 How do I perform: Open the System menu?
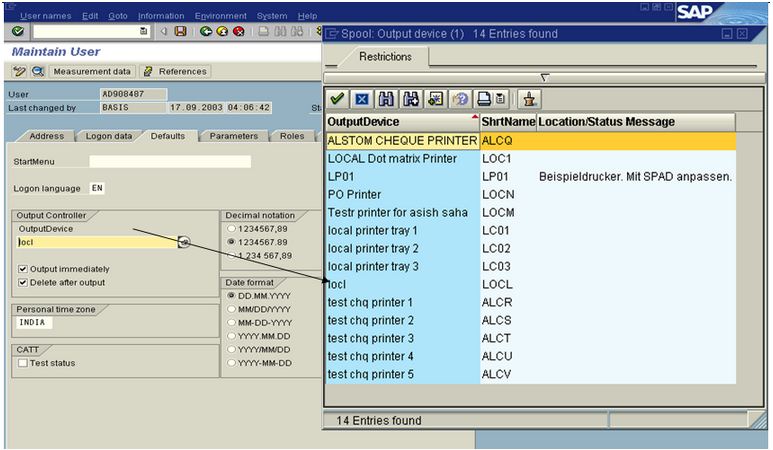tap(272, 16)
